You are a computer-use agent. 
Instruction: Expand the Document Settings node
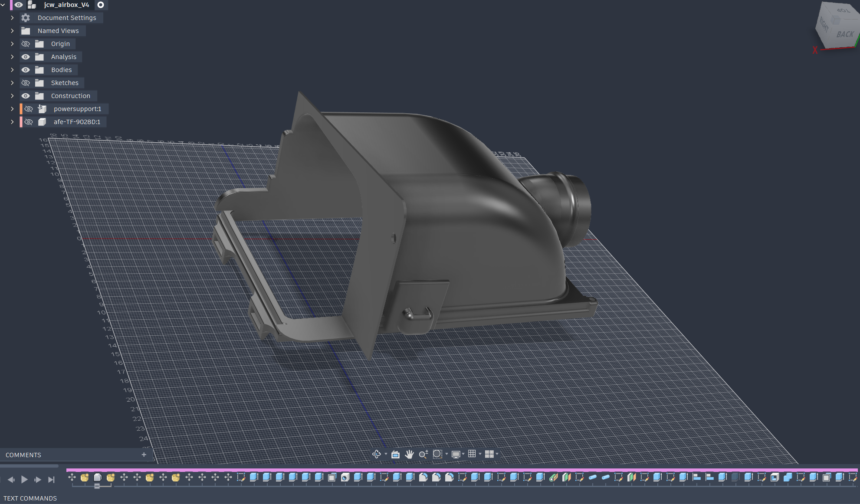(x=12, y=18)
